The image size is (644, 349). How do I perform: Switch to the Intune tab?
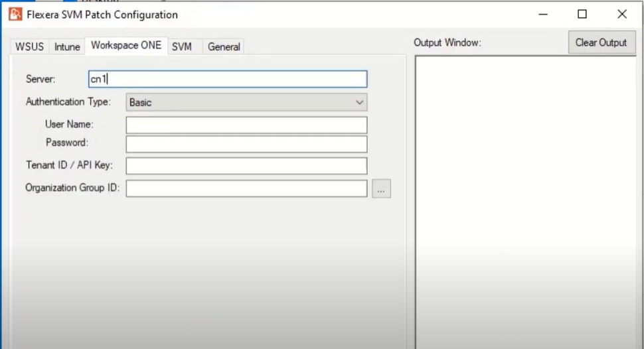click(x=67, y=47)
